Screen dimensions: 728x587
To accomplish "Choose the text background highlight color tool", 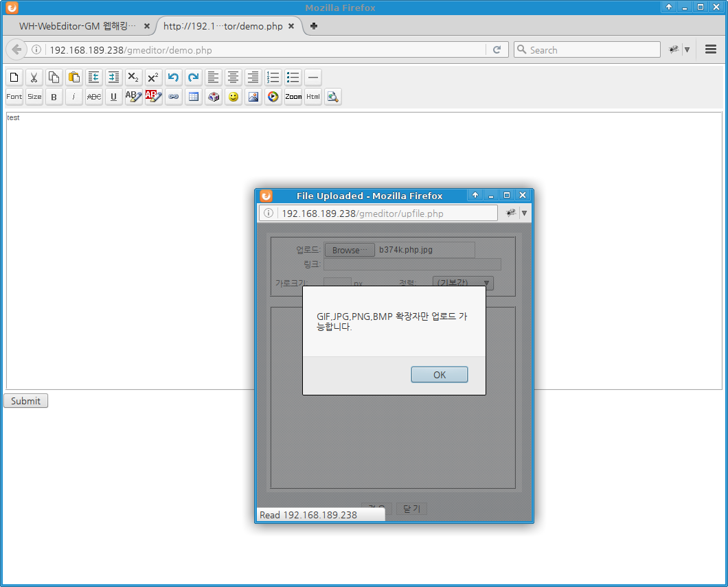I will [154, 97].
